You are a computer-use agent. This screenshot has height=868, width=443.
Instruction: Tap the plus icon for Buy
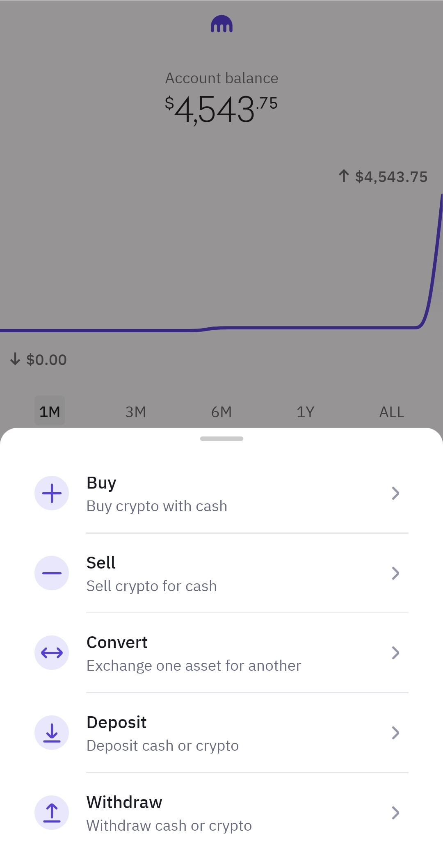click(52, 493)
